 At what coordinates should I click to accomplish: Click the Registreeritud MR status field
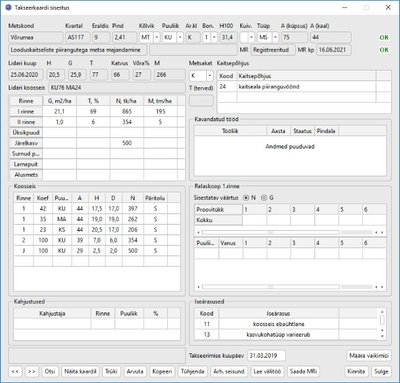pos(273,50)
